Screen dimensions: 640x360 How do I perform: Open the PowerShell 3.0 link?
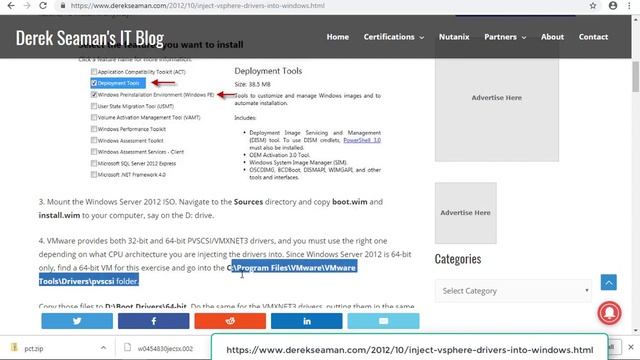pos(362,140)
